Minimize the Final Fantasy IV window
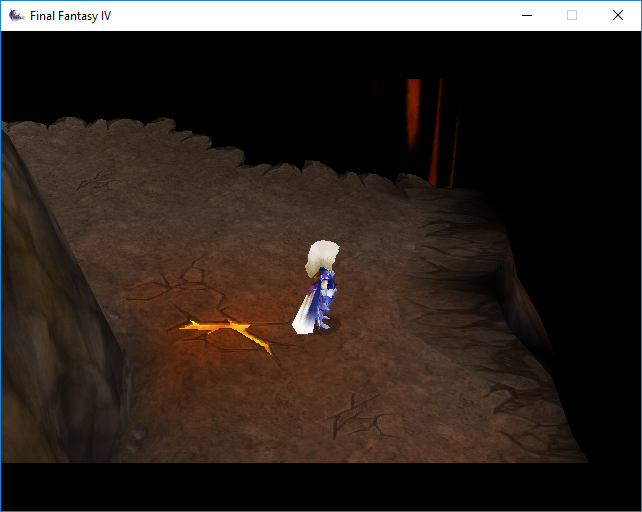This screenshot has height=512, width=642. point(527,16)
